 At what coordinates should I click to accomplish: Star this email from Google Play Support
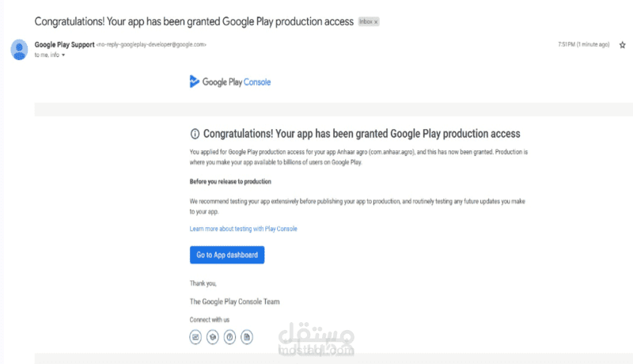(623, 44)
